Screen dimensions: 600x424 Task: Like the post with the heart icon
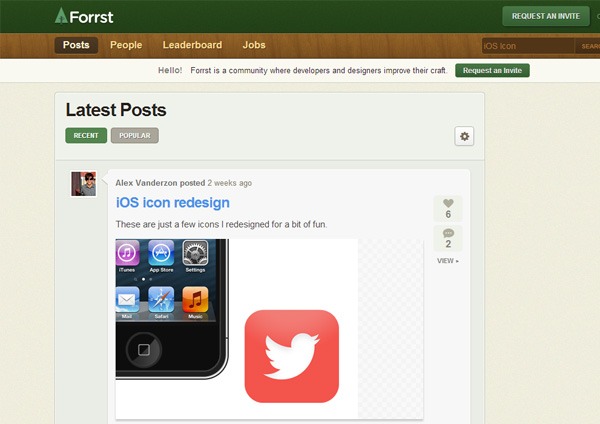[x=448, y=204]
